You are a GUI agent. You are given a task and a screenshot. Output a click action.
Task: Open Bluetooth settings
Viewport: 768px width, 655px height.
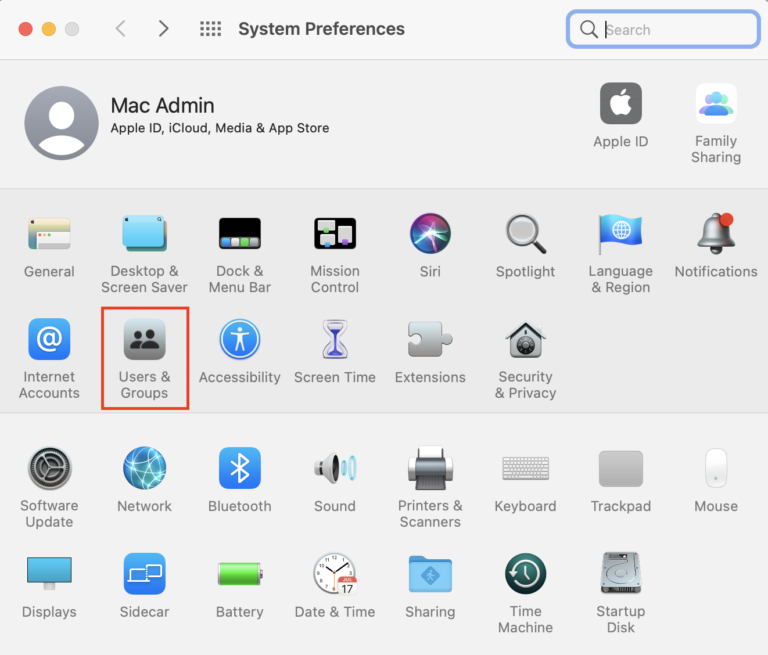(x=240, y=468)
